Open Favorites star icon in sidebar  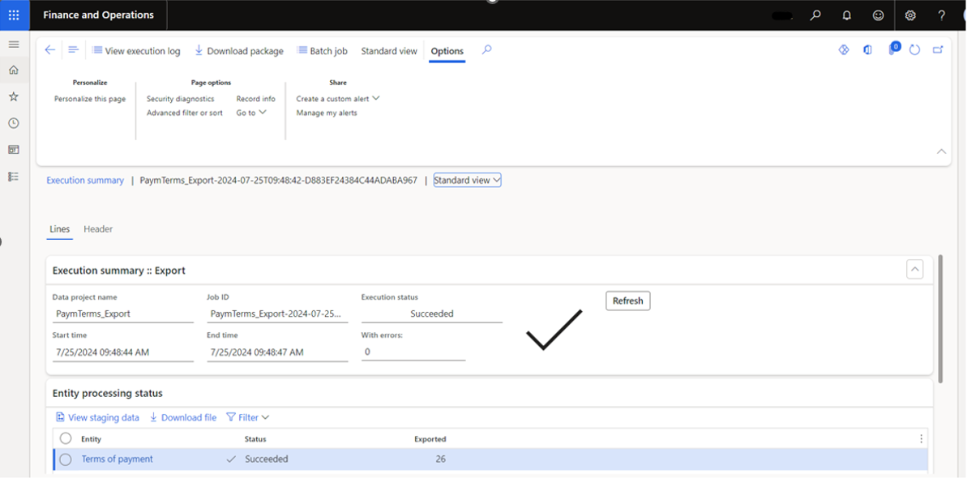pyautogui.click(x=13, y=96)
